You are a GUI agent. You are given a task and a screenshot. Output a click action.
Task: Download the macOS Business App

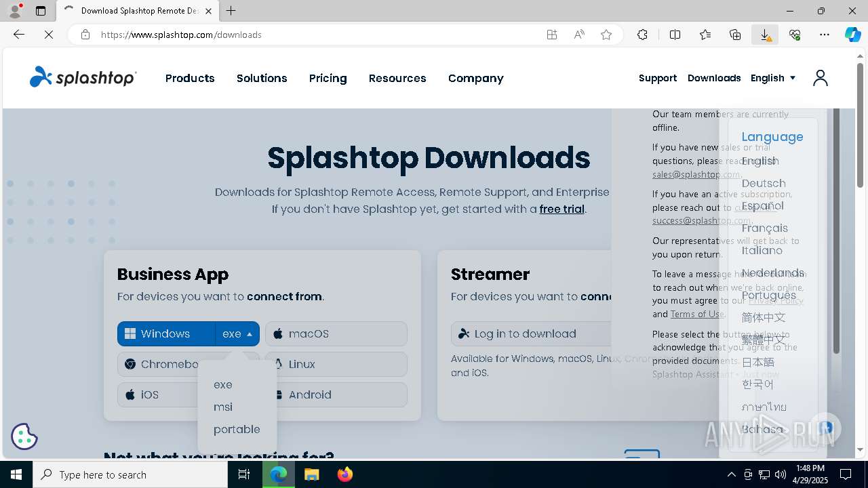tap(336, 334)
